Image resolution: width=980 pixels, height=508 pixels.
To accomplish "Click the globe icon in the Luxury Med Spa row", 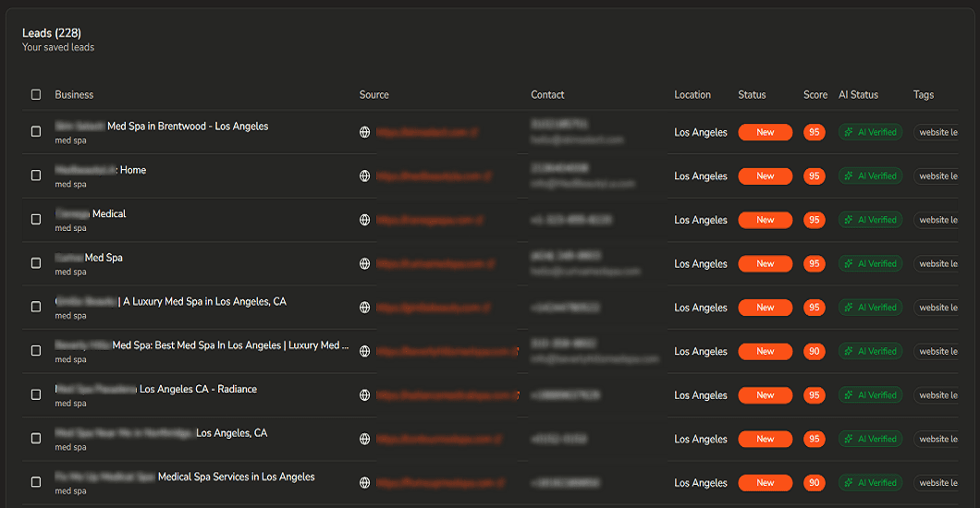I will pos(365,308).
